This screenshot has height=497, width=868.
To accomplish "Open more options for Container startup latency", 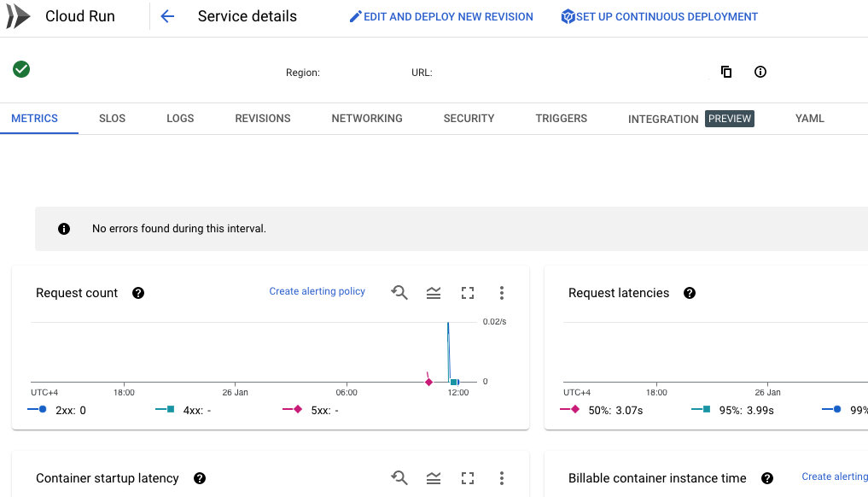I will pos(502,478).
